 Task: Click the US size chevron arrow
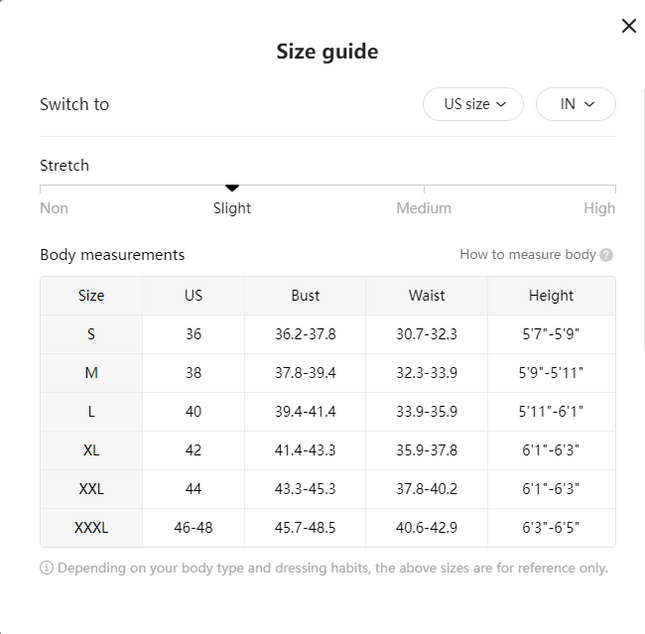(x=501, y=105)
